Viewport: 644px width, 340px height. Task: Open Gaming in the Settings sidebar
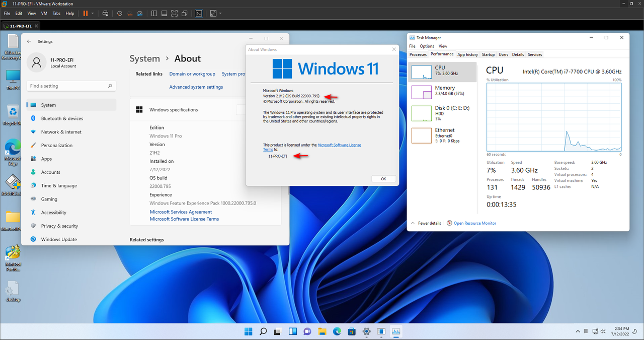tap(71, 199)
